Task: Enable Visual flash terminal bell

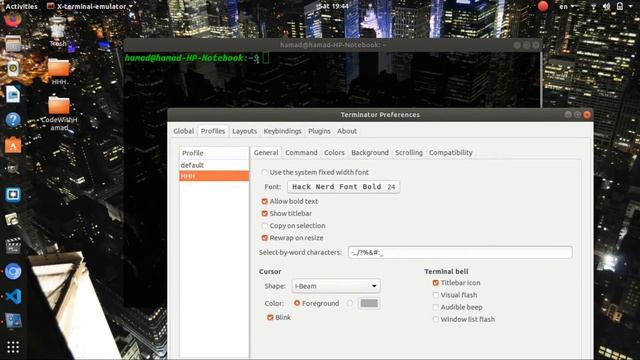Action: pyautogui.click(x=436, y=295)
